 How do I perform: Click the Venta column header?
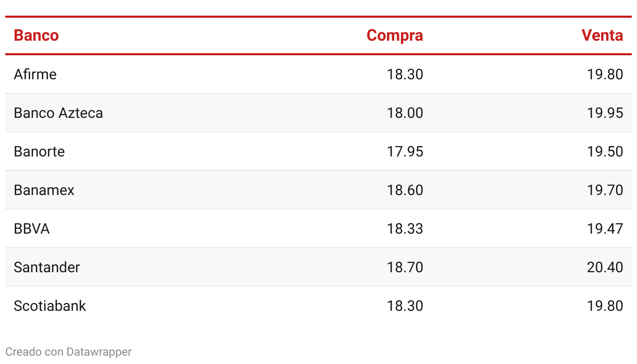[602, 35]
